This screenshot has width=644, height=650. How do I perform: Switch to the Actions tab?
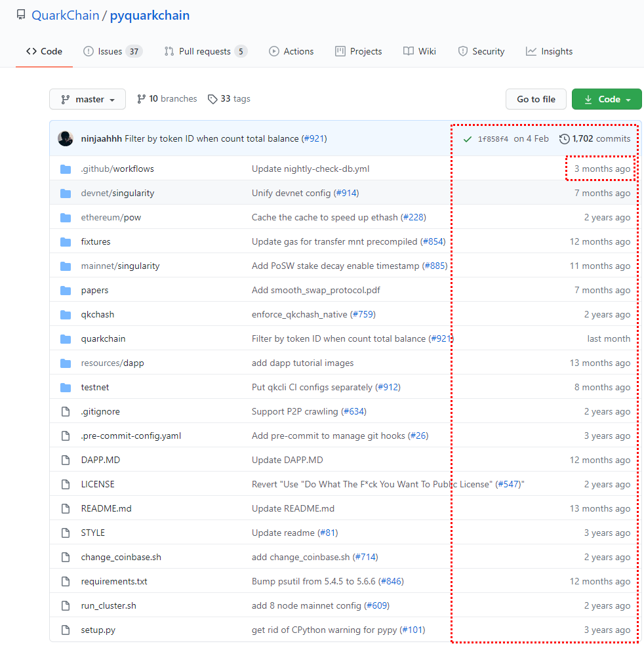[291, 51]
